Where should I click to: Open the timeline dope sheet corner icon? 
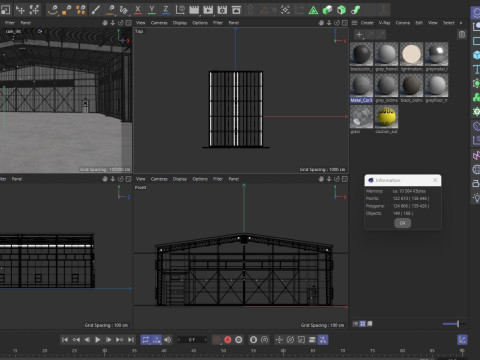click(x=462, y=340)
